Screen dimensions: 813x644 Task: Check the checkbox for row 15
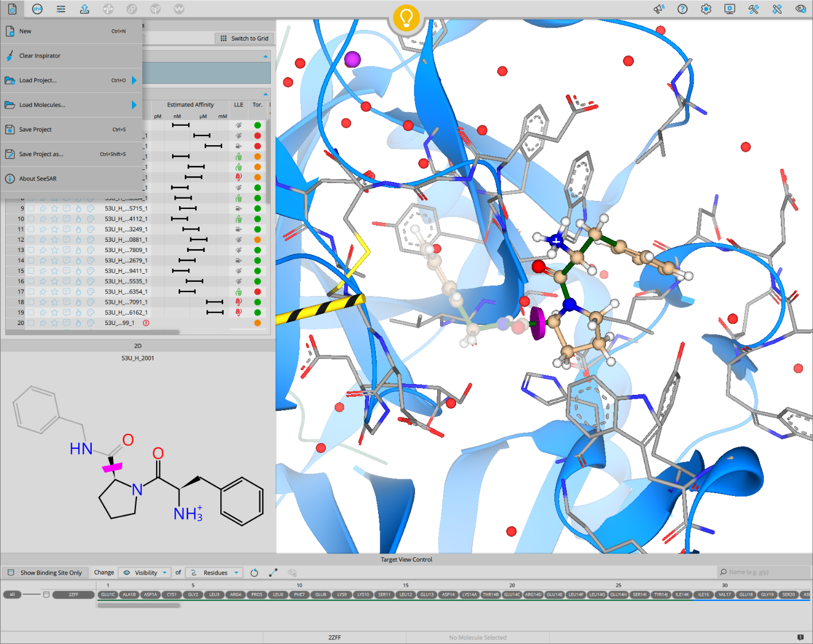pyautogui.click(x=31, y=271)
